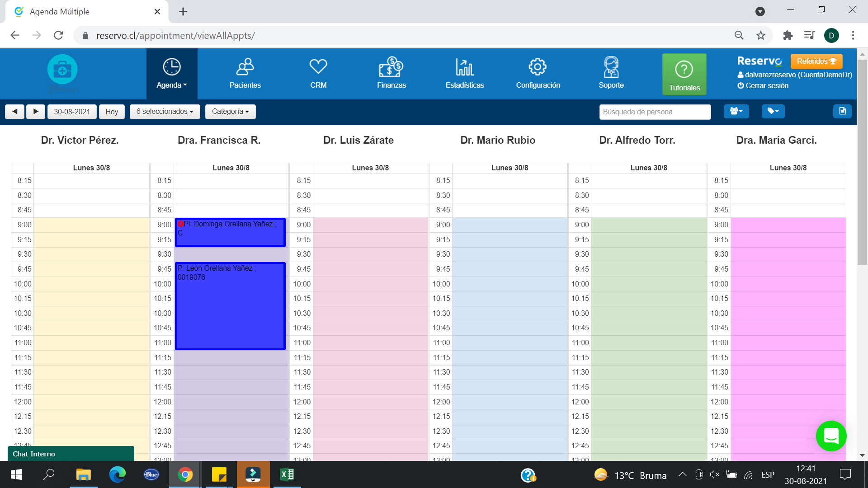This screenshot has width=868, height=488.
Task: Go to next day arrow
Action: click(x=35, y=112)
